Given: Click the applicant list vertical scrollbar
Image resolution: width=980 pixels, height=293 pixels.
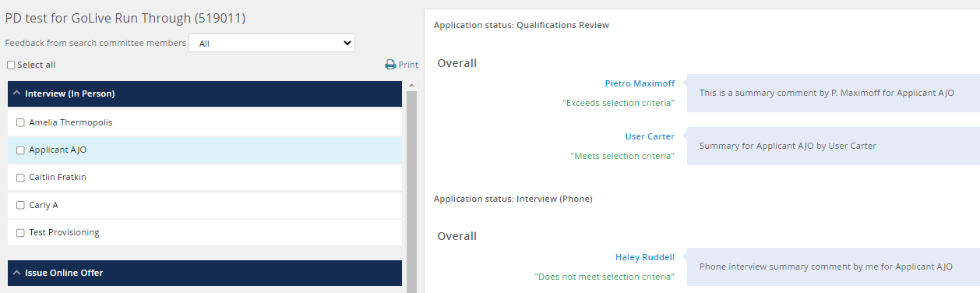Looking at the screenshot, I should tap(411, 191).
